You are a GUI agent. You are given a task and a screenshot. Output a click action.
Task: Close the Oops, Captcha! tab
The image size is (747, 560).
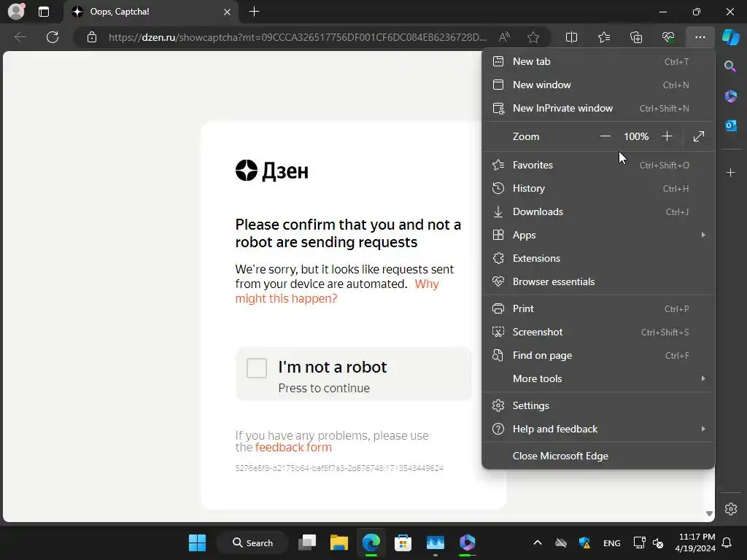(x=228, y=12)
